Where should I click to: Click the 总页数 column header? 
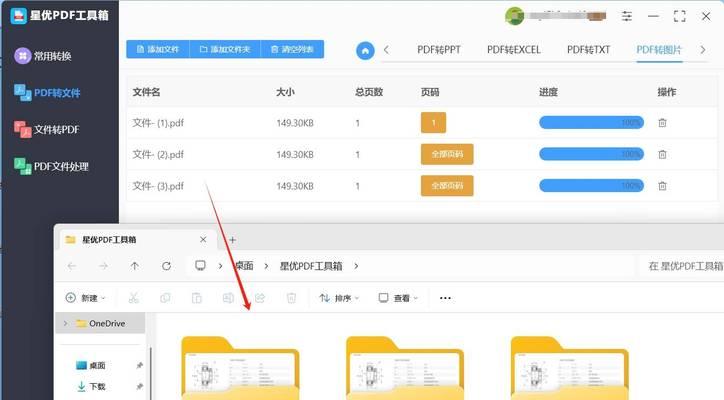point(369,92)
